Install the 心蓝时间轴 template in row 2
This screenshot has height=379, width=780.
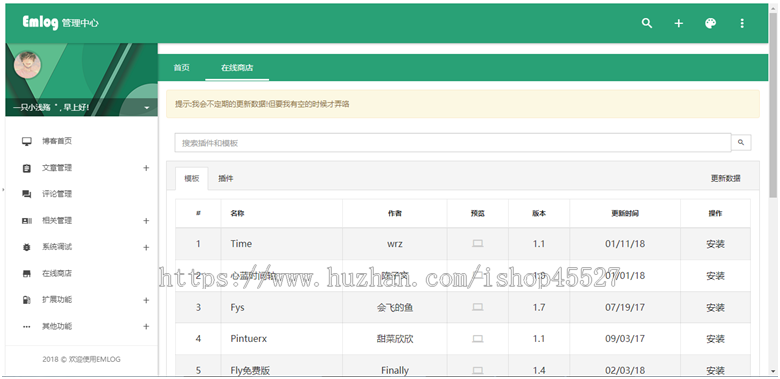[x=715, y=276]
